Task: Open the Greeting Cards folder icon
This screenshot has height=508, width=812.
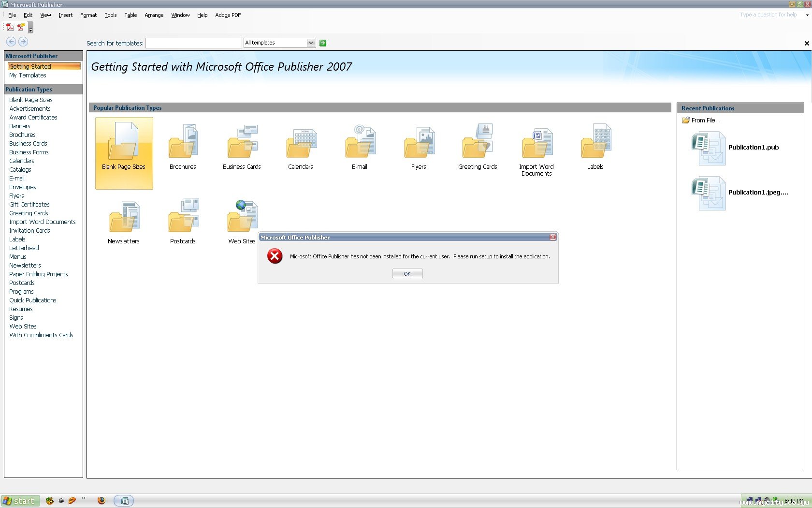Action: (x=478, y=141)
